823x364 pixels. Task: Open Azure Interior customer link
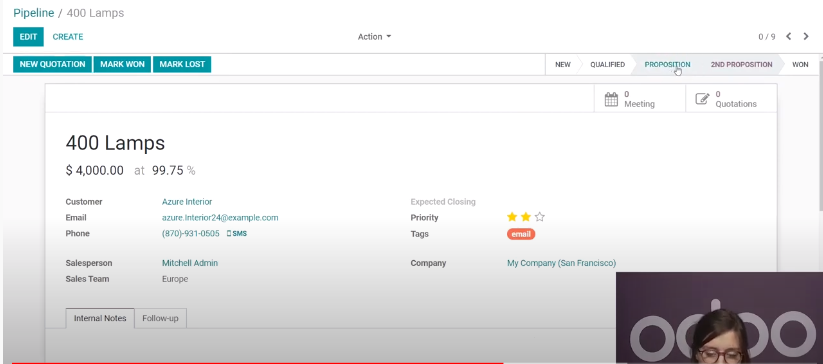pos(187,201)
